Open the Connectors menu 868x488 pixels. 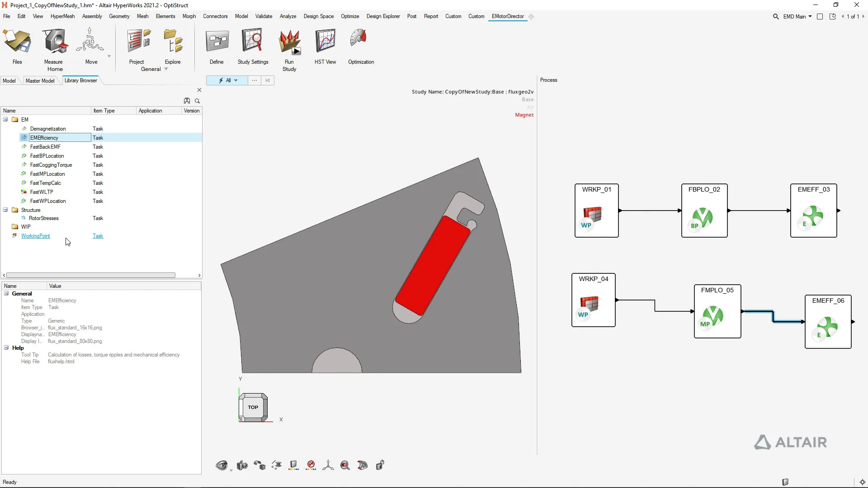[x=215, y=16]
